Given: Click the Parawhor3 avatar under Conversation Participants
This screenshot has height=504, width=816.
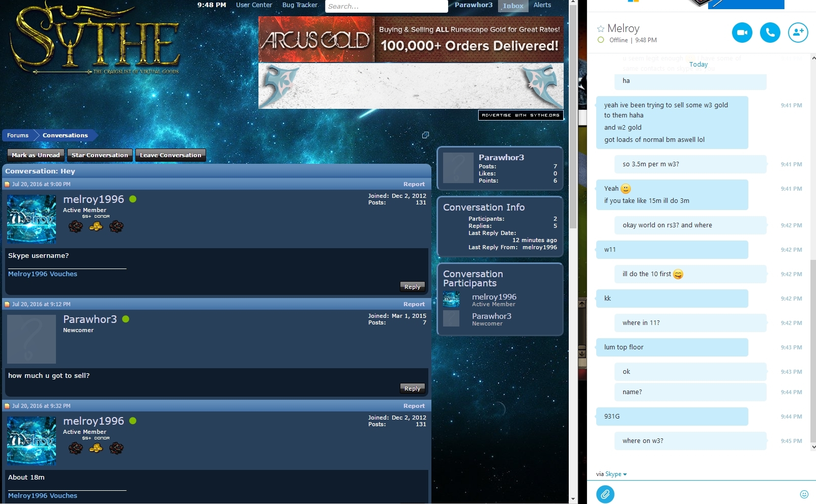Looking at the screenshot, I should point(451,319).
